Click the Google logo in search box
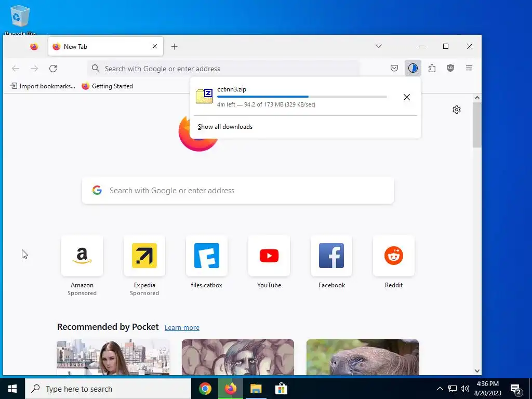The height and width of the screenshot is (399, 532). point(97,190)
